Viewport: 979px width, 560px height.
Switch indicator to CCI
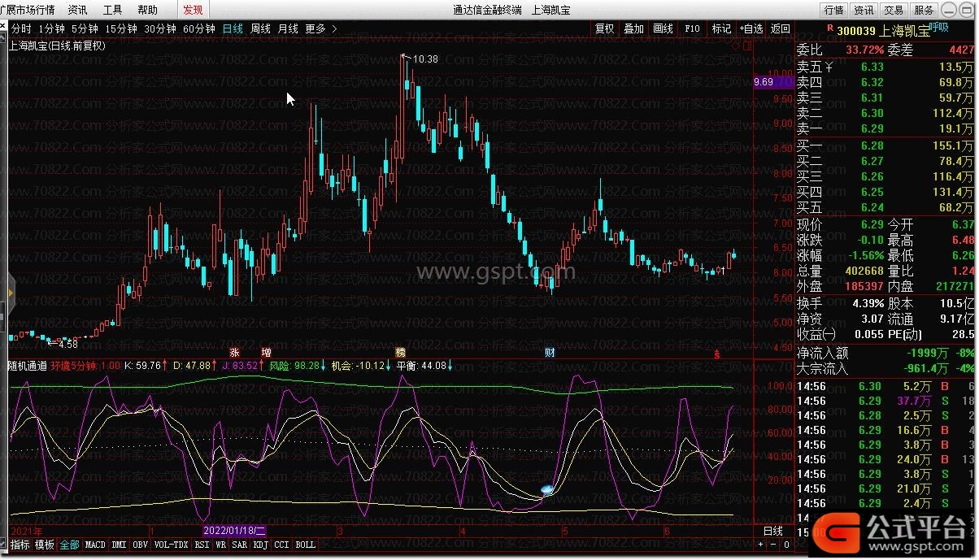(282, 545)
